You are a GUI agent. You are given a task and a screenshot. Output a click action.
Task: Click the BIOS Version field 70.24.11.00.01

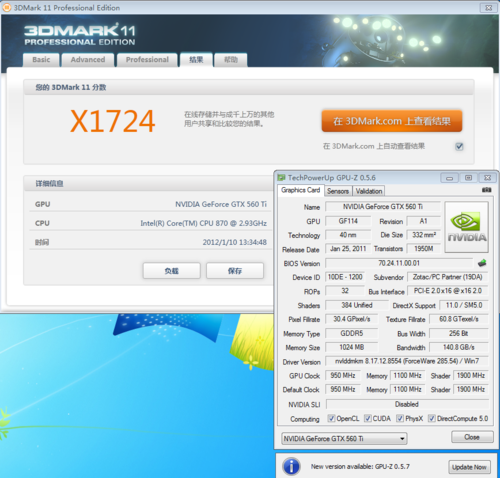tap(399, 263)
